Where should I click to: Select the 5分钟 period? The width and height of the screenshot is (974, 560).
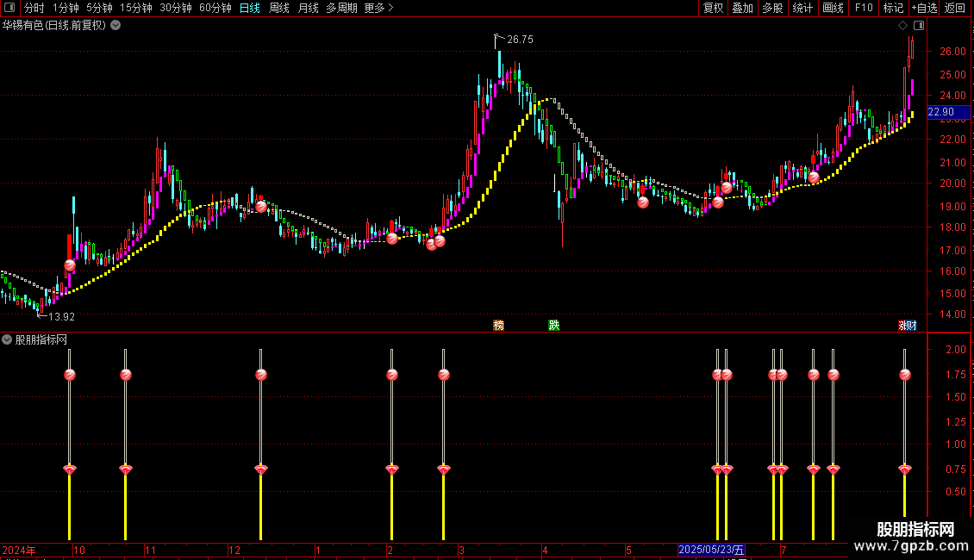(x=99, y=8)
